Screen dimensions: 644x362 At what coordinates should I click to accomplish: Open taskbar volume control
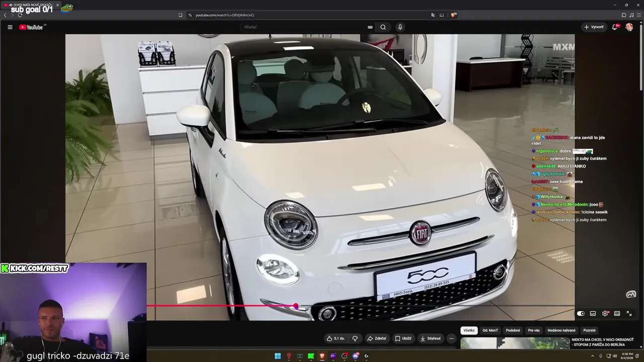coord(615,356)
